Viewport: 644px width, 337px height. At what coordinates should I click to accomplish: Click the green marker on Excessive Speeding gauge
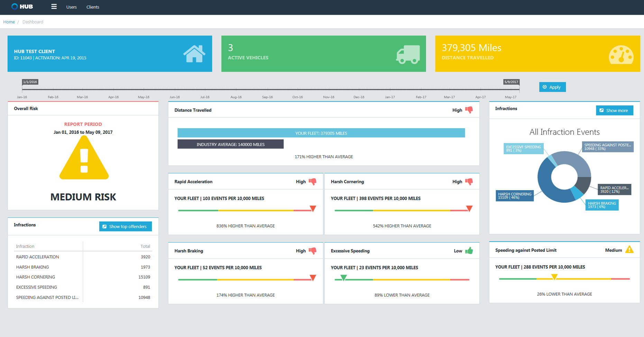[x=343, y=278]
